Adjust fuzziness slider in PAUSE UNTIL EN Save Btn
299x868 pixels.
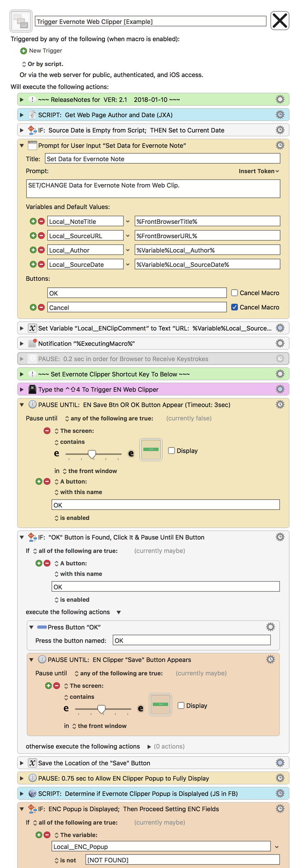[92, 454]
